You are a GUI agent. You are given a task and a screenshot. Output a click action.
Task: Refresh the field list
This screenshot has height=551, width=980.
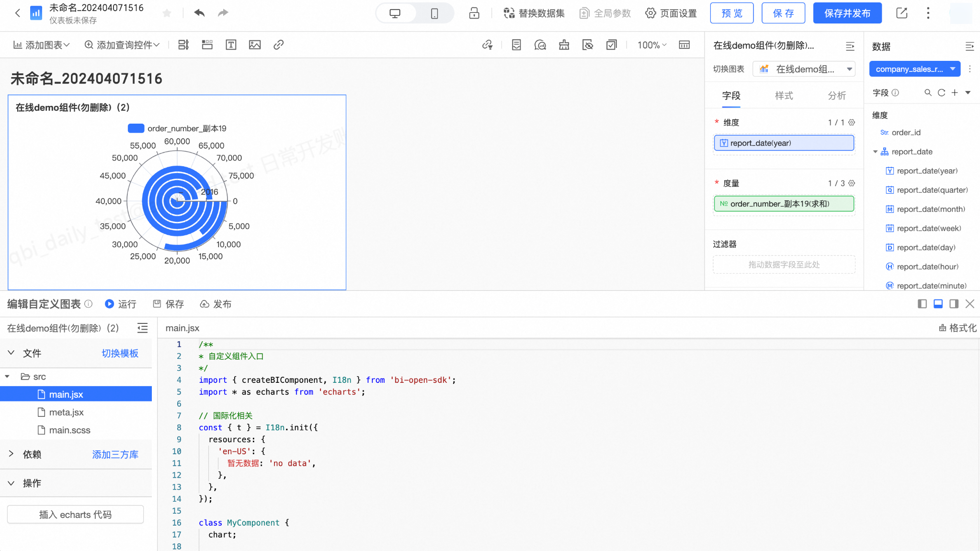941,92
